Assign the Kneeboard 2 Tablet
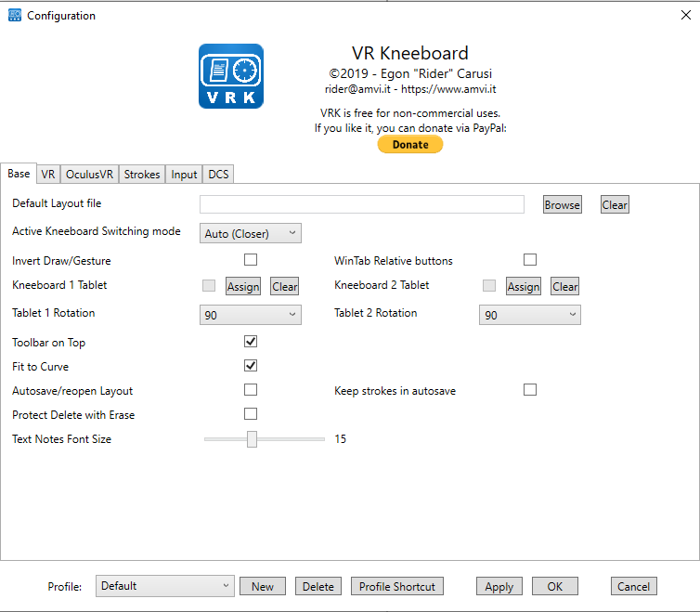Viewport: 700px width, 612px height. (x=524, y=286)
